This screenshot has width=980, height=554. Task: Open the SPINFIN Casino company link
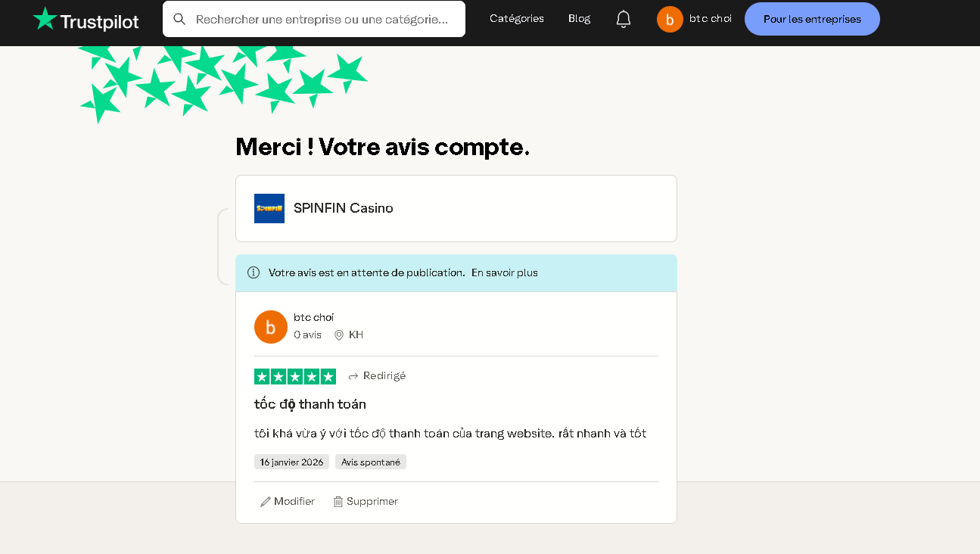pos(344,208)
